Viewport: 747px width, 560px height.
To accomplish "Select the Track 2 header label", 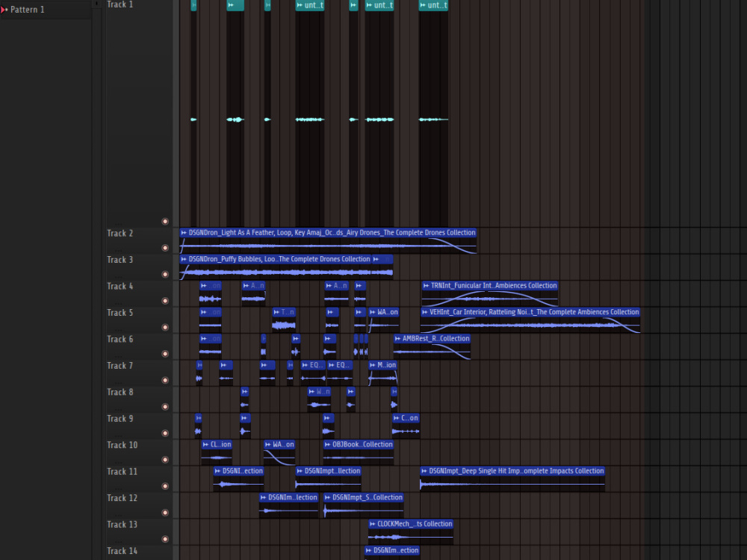I will (120, 233).
